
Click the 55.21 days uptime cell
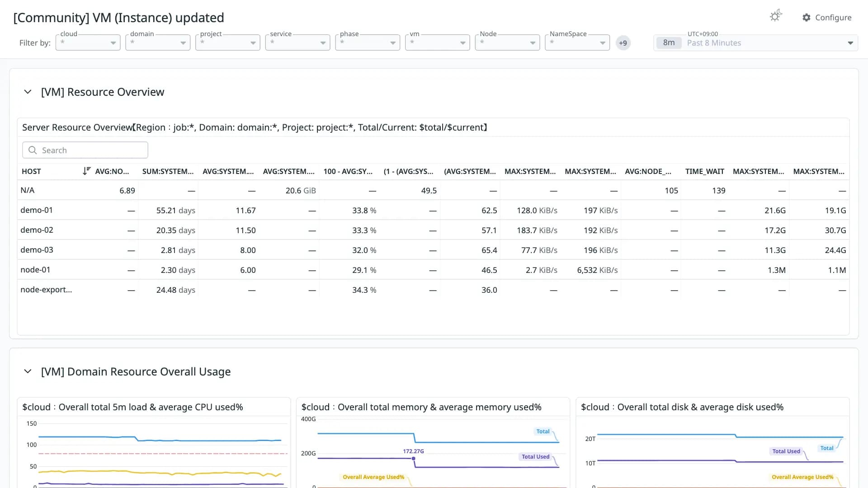click(x=175, y=211)
